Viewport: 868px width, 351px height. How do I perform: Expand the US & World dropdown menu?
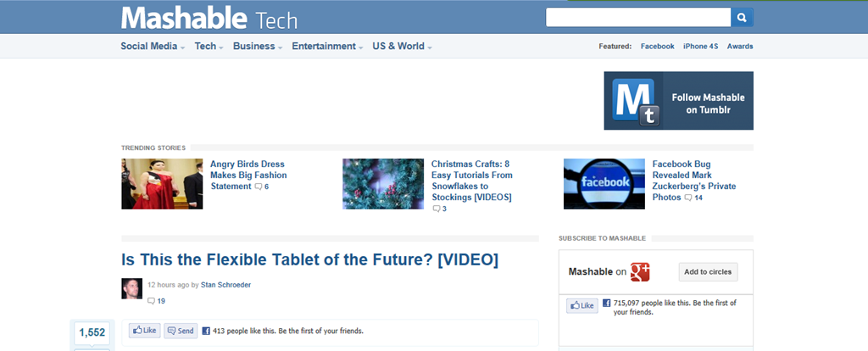click(x=402, y=47)
